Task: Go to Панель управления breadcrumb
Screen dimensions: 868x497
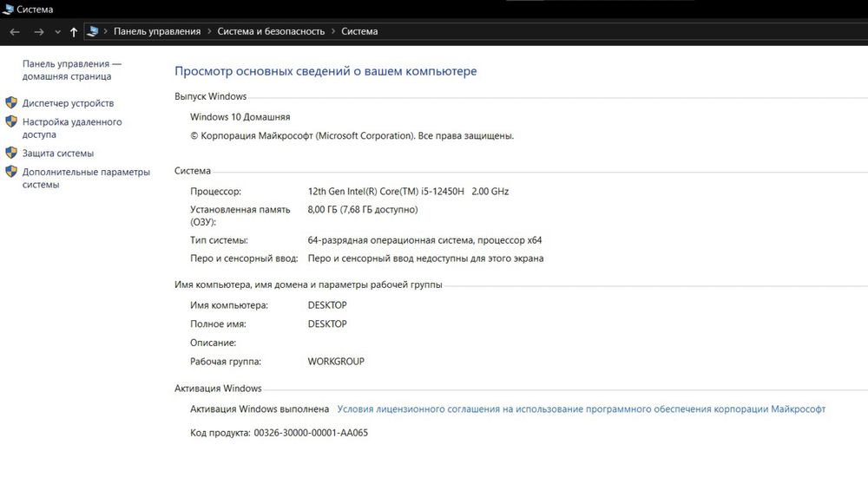Action: 157,32
